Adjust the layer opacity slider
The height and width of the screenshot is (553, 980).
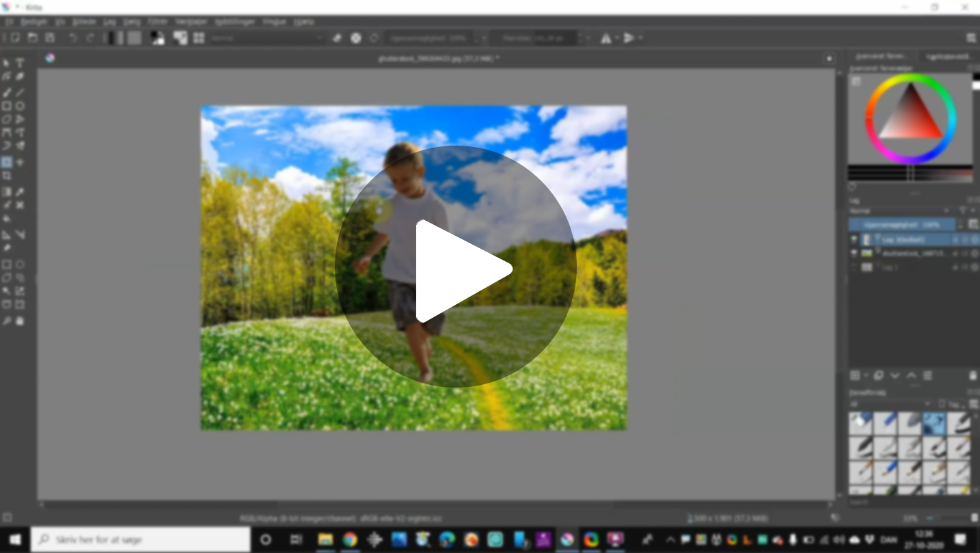902,224
